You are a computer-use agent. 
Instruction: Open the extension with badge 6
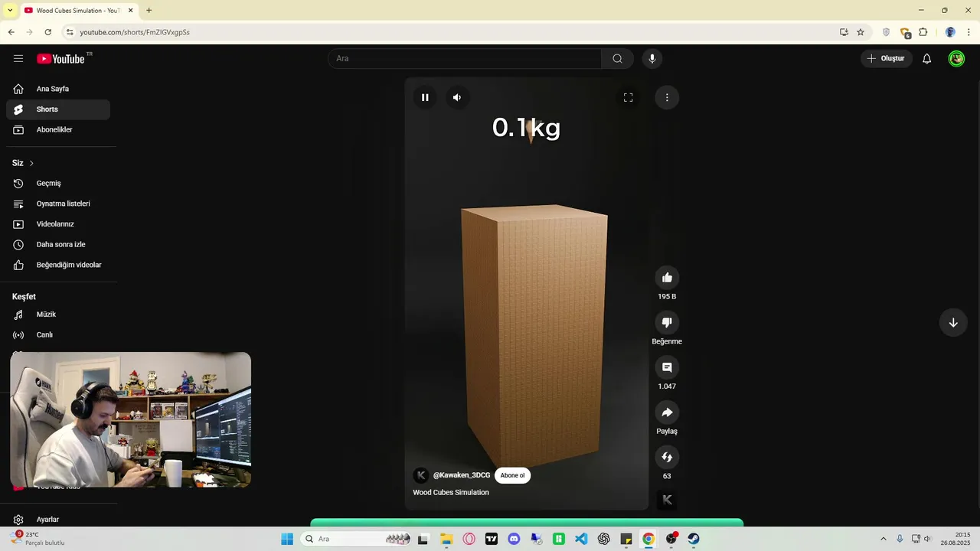click(x=905, y=32)
